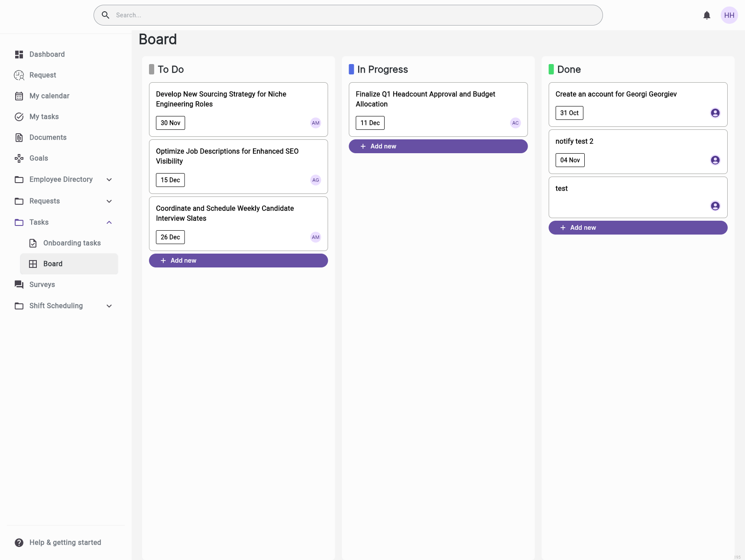Open My calendar from the sidebar
The height and width of the screenshot is (560, 745).
click(x=49, y=96)
